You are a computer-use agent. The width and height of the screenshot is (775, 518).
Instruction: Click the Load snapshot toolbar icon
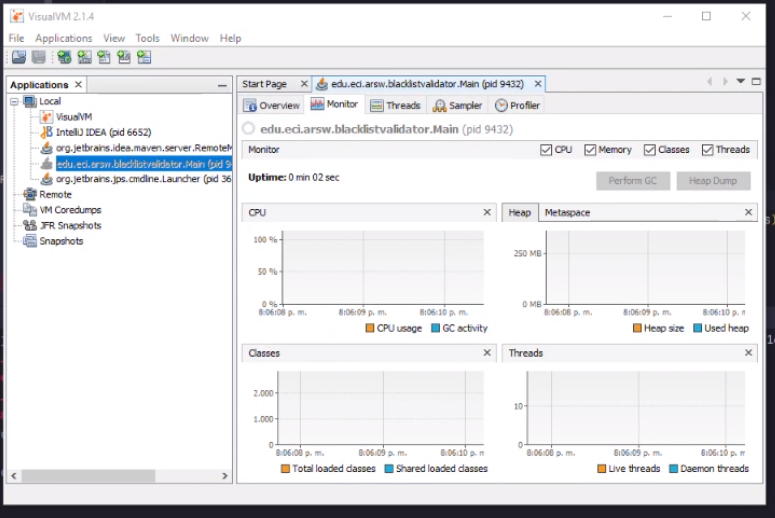tap(19, 57)
